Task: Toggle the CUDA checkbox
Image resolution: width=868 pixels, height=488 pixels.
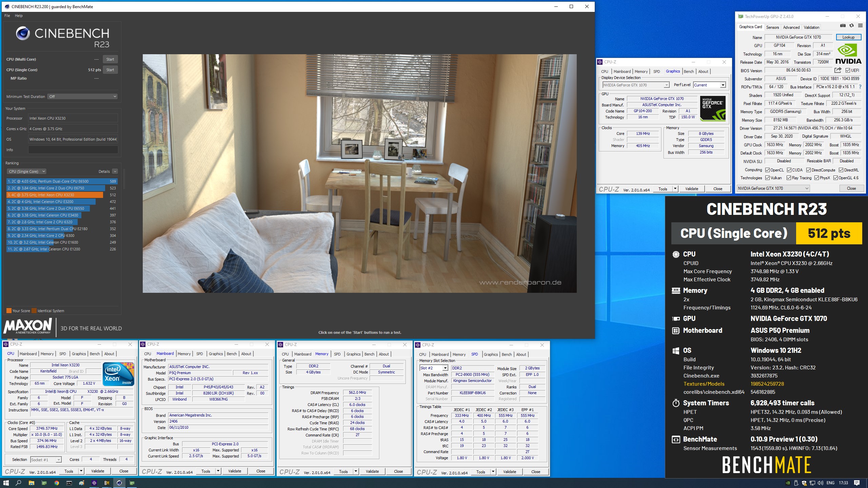Action: (789, 170)
